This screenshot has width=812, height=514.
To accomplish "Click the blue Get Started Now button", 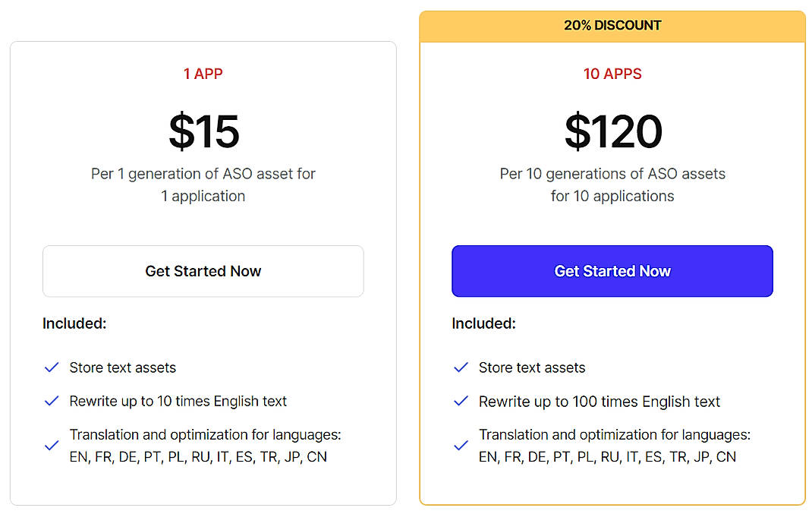I will click(612, 271).
